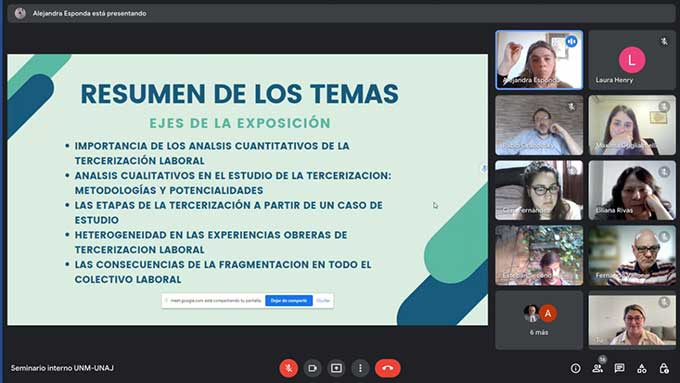Screen dimensions: 680x383
Task: Click the mic icon on the self-view 'Tú' tile
Action: (664, 302)
